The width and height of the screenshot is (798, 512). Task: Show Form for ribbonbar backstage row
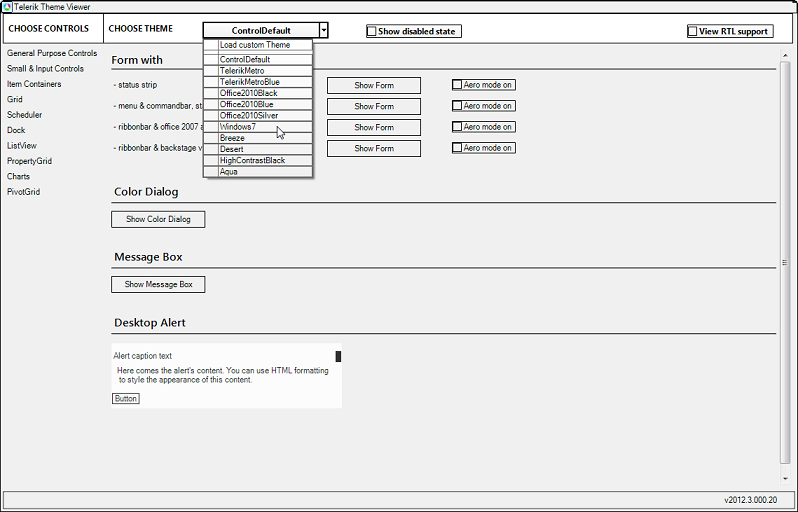[x=374, y=149]
